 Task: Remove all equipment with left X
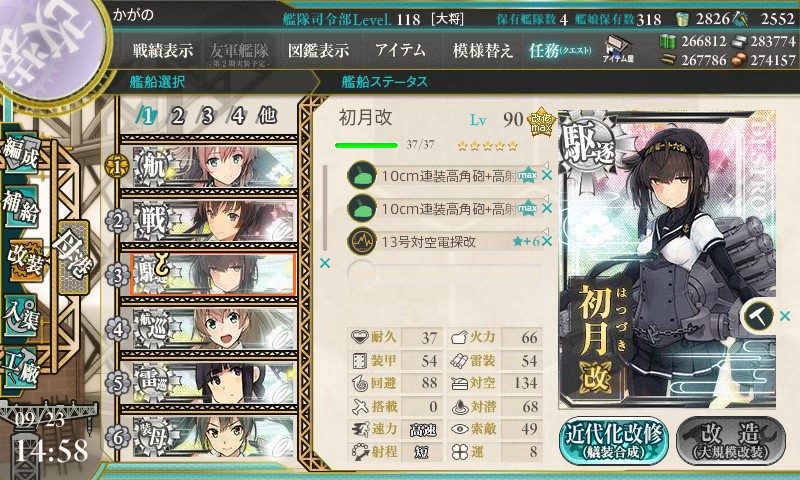tap(324, 263)
